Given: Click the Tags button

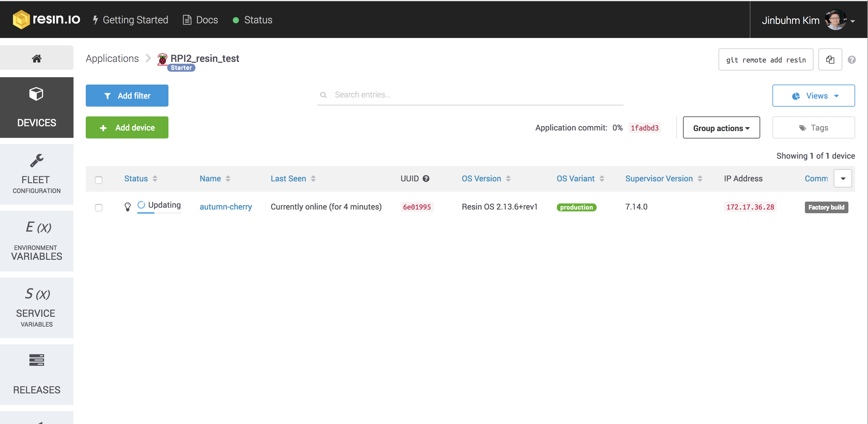Looking at the screenshot, I should (x=813, y=128).
